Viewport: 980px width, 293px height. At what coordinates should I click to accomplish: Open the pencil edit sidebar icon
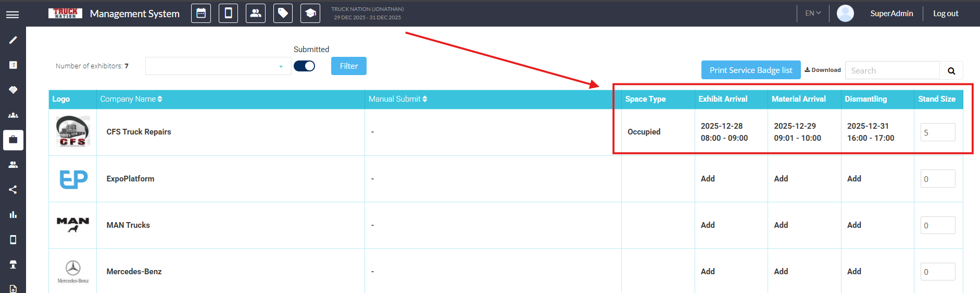click(13, 40)
